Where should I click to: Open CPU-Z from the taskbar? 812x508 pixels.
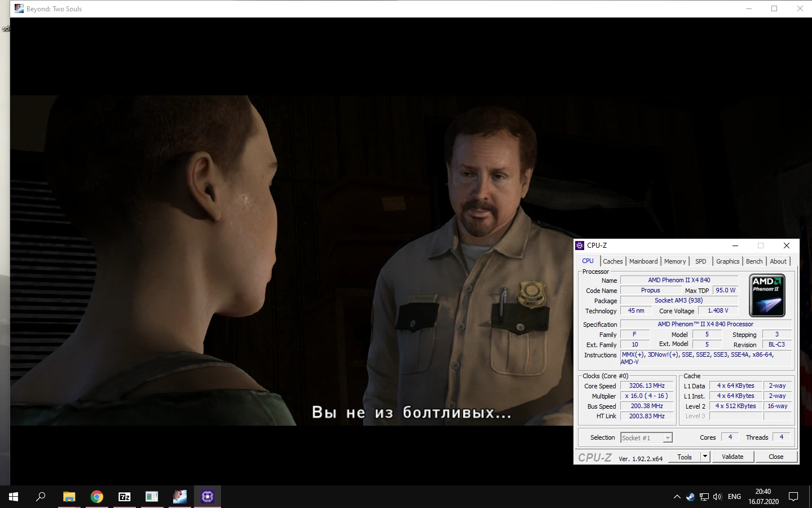207,497
